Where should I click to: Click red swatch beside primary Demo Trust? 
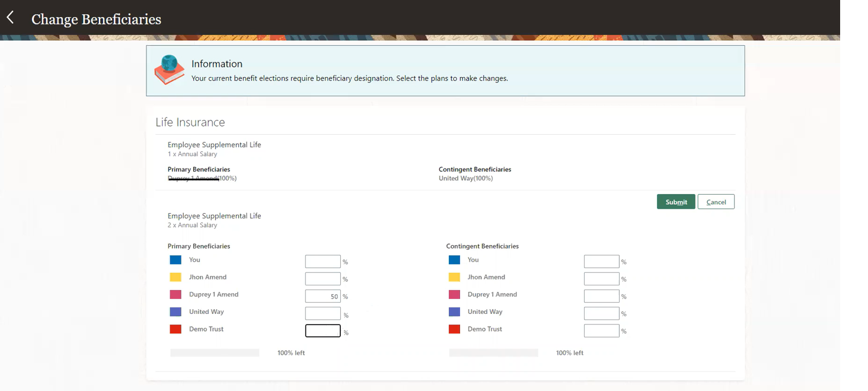coord(175,329)
